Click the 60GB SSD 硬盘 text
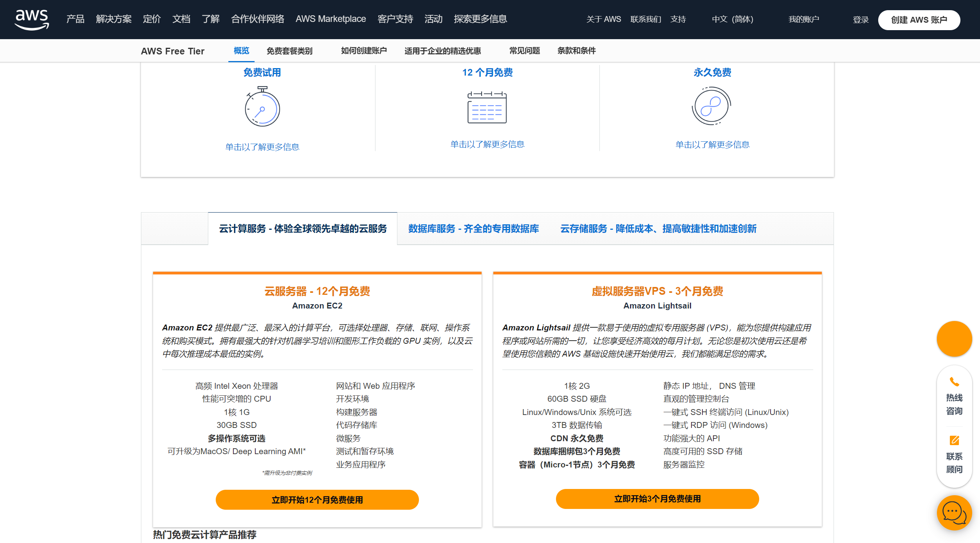 point(577,399)
